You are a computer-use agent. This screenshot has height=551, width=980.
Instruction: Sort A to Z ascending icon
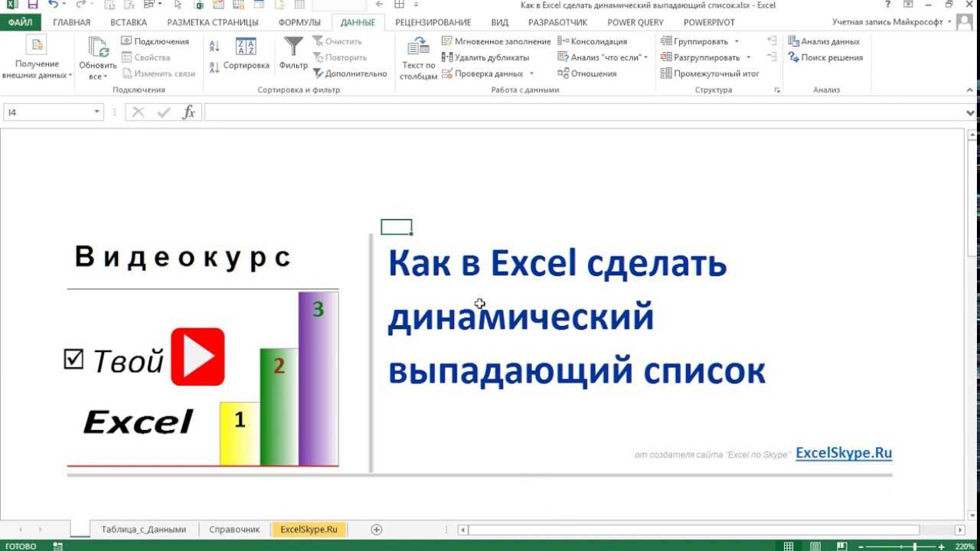tap(215, 47)
